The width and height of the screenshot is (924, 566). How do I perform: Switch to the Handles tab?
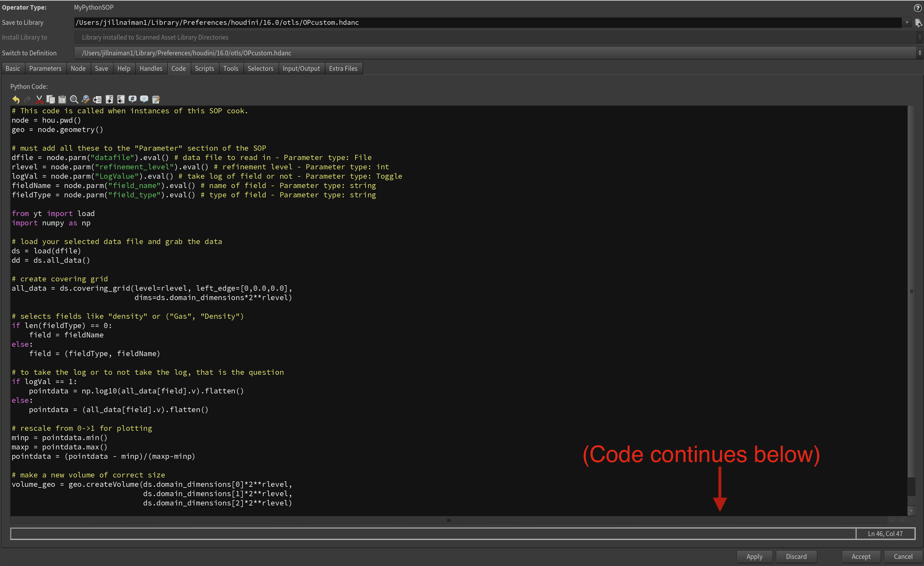coord(151,68)
